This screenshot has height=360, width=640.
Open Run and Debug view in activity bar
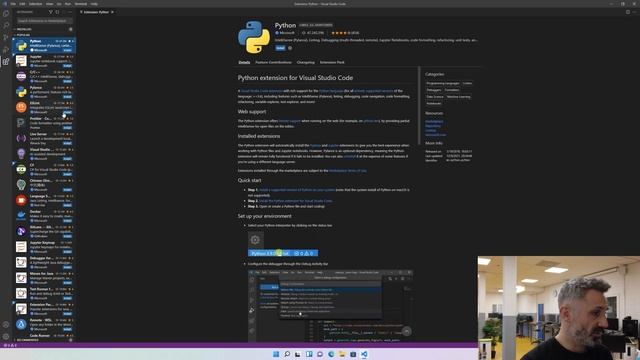point(6,49)
